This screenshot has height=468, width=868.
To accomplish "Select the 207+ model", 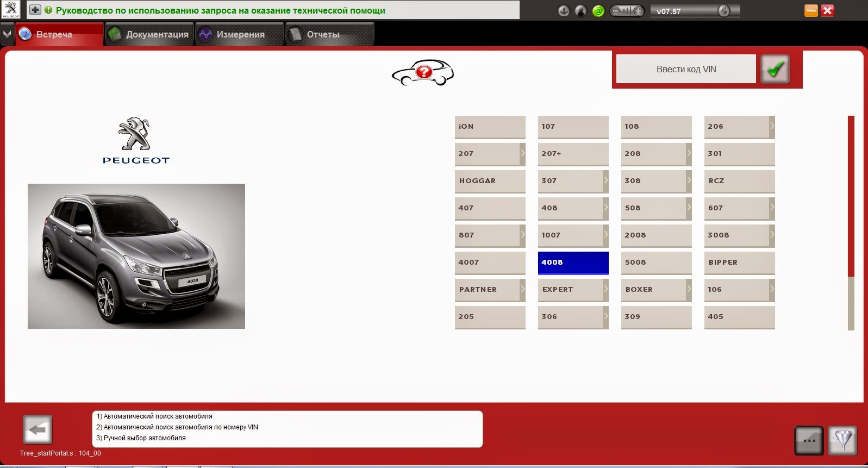I will (573, 154).
